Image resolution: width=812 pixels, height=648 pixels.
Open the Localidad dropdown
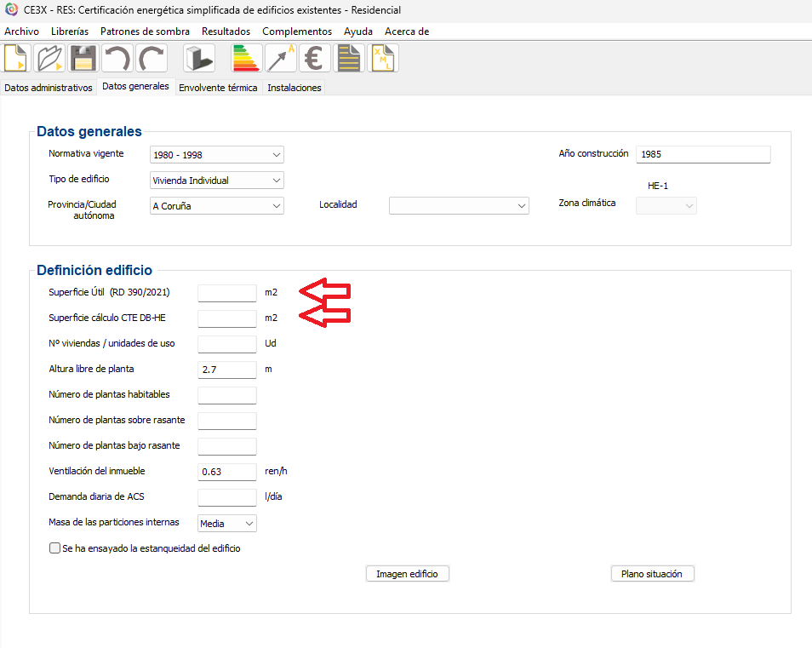[x=459, y=206]
